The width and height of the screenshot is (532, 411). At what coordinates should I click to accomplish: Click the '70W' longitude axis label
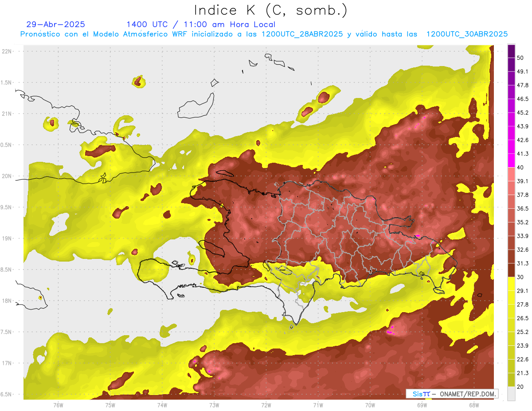pyautogui.click(x=370, y=405)
